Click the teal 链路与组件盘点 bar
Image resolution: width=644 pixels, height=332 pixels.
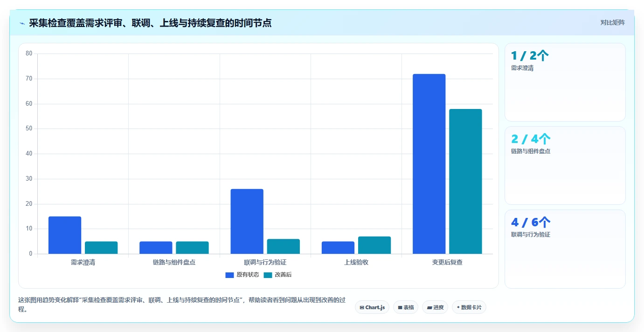[192, 248]
